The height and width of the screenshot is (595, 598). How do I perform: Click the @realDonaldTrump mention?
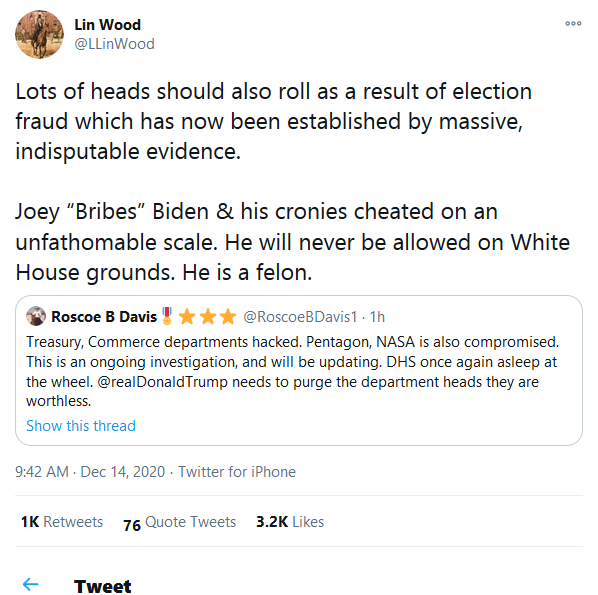point(162,382)
